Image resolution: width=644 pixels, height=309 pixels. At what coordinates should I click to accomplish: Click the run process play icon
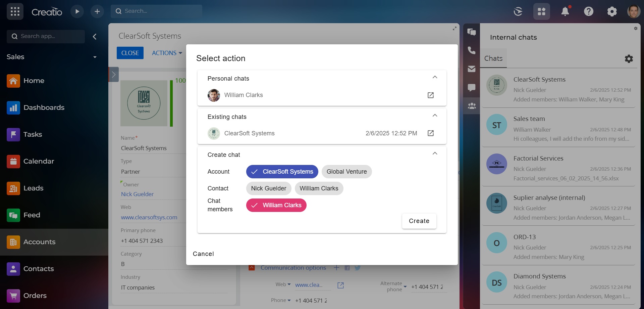pos(77,11)
